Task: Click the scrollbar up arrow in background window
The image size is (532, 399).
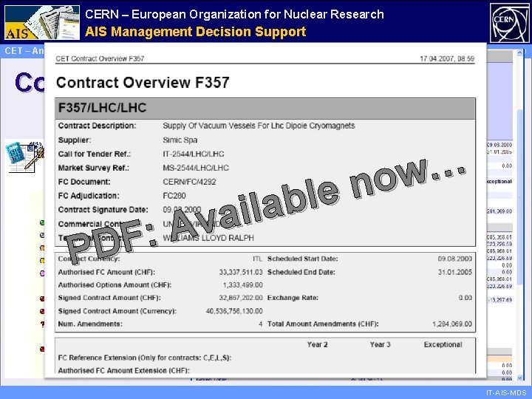Action: (519, 53)
